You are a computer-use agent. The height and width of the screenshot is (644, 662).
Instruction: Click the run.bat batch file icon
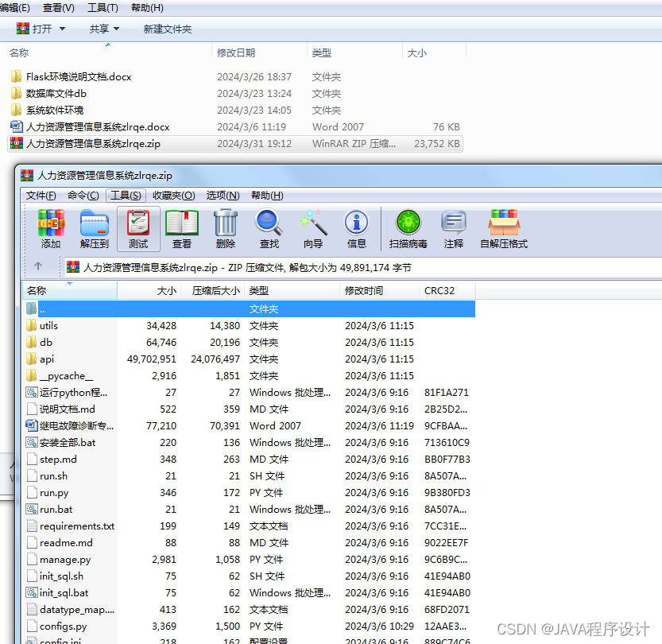coord(32,510)
